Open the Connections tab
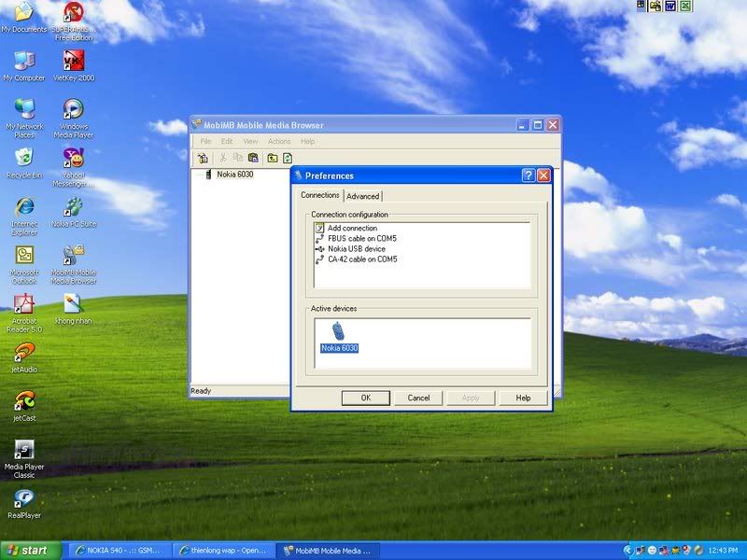This screenshot has height=560, width=747. pyautogui.click(x=320, y=195)
